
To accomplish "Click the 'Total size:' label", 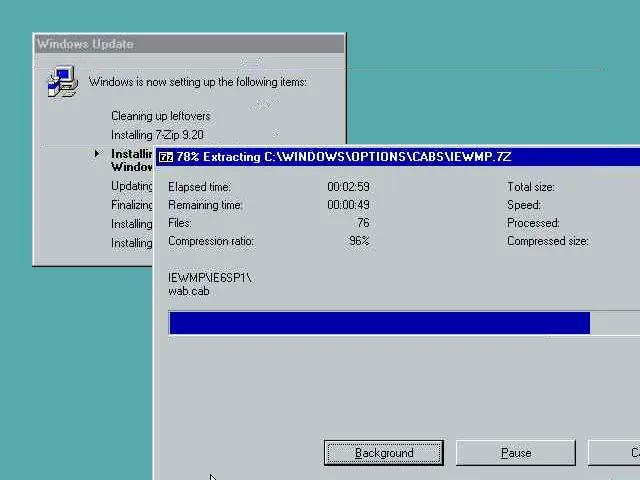I will tap(531, 187).
